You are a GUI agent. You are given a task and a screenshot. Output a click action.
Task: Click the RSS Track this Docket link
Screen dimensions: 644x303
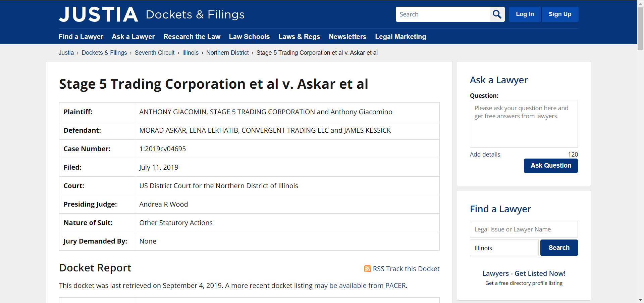pos(406,269)
